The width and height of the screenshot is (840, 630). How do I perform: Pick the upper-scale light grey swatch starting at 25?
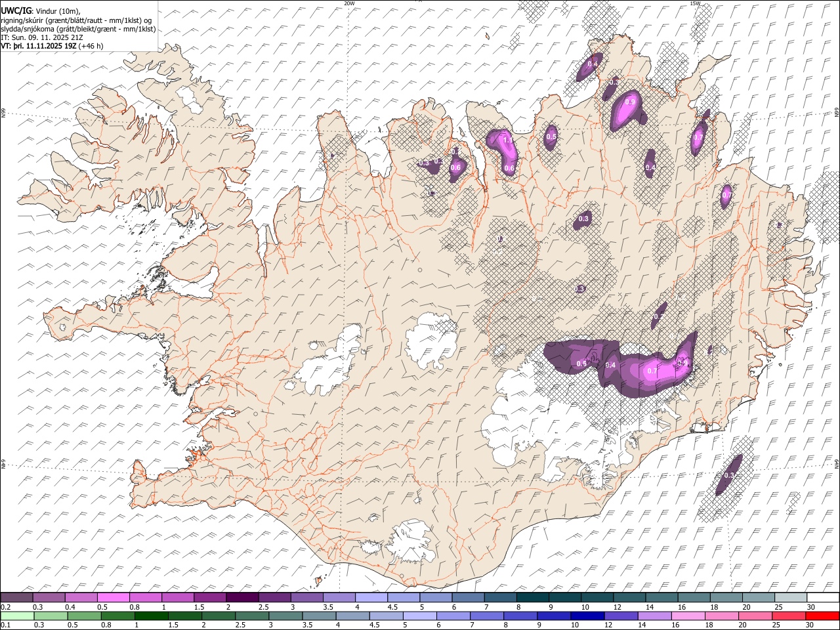[791, 597]
